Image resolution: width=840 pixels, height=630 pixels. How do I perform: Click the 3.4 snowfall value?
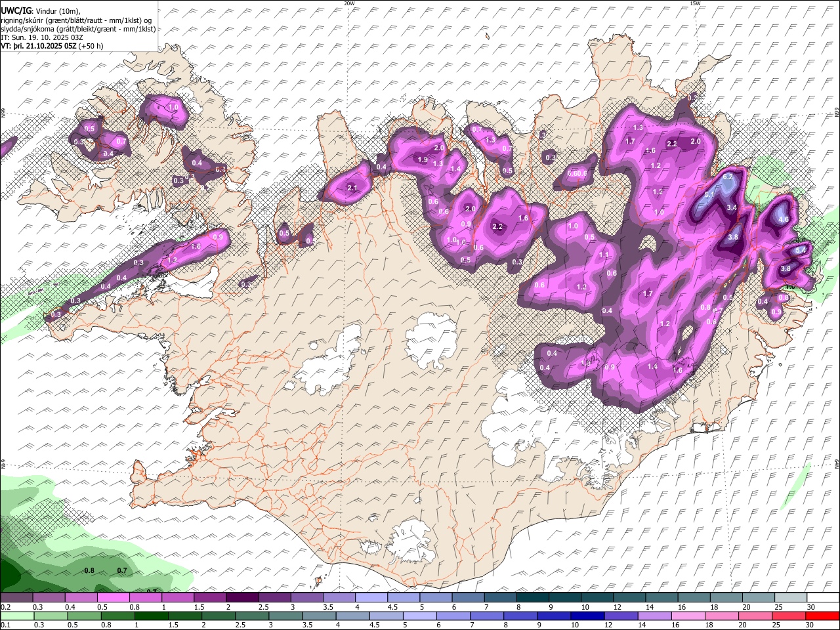click(732, 207)
